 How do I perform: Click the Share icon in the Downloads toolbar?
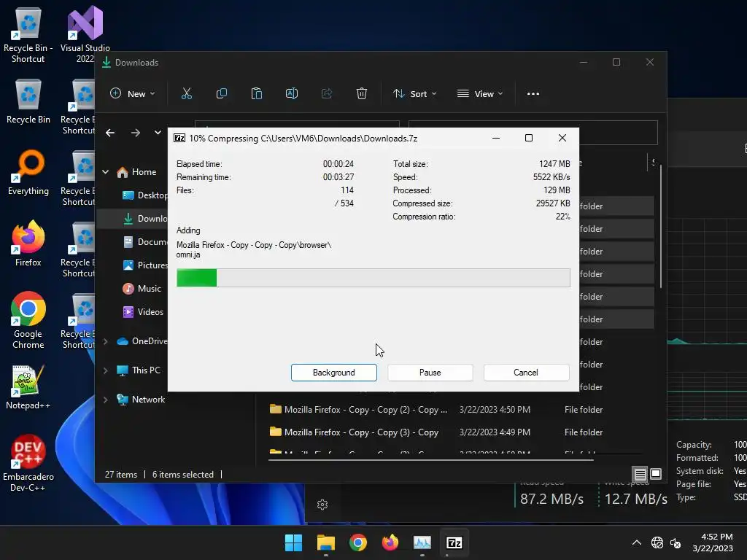[x=327, y=94]
